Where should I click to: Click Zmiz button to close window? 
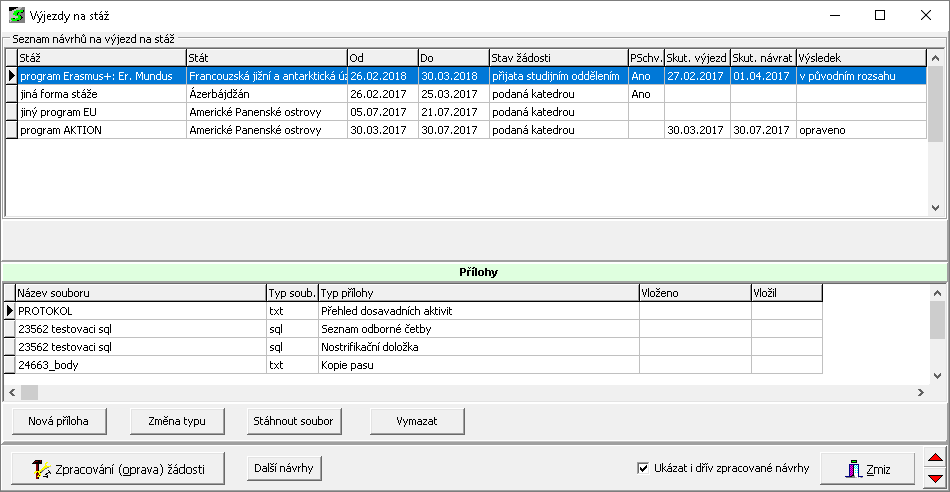pos(867,468)
